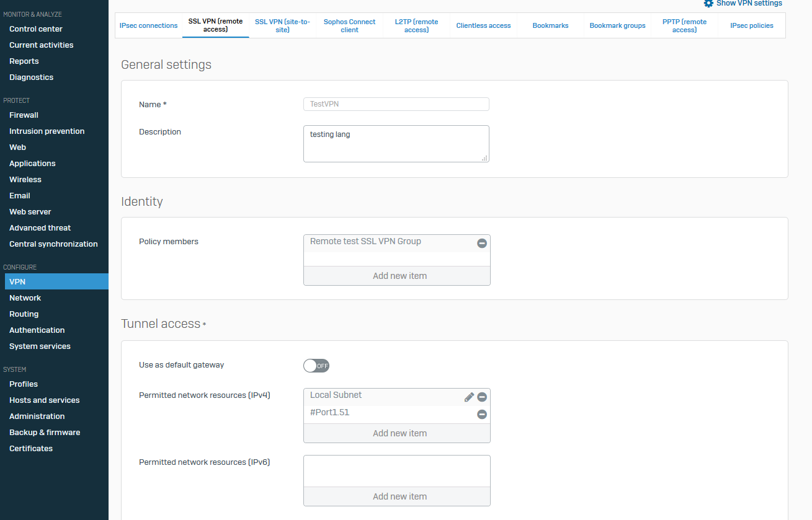812x520 pixels.
Task: Click the Show VPN settings gear icon
Action: point(708,4)
